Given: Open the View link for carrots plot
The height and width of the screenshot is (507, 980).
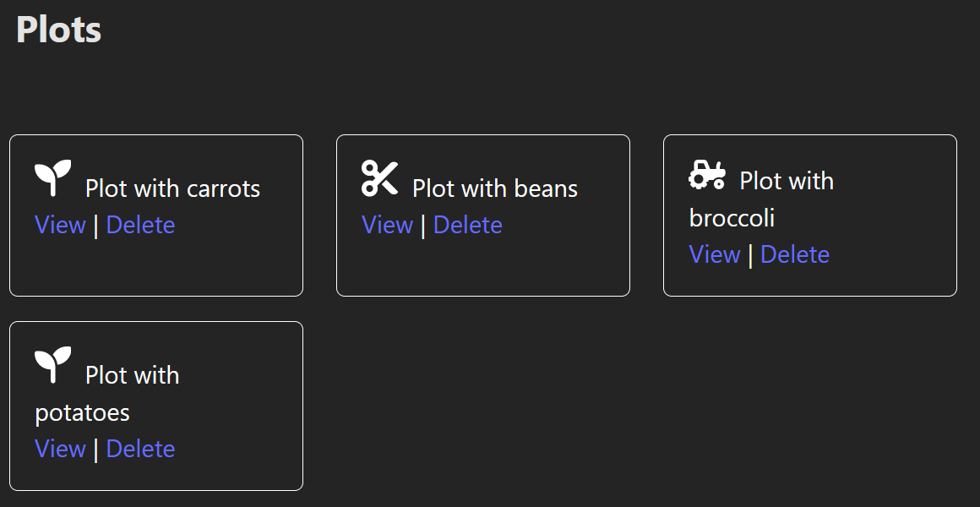Looking at the screenshot, I should click(x=60, y=225).
